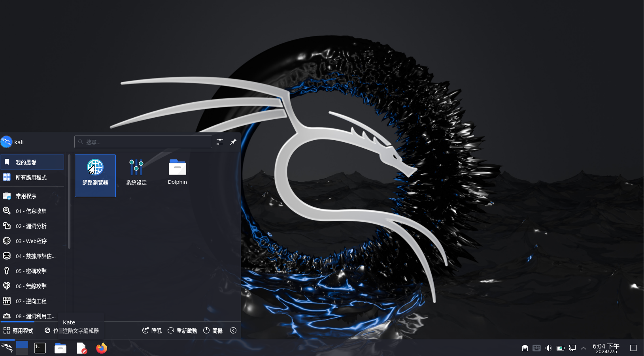Select 所有應用程式 category

click(x=32, y=177)
